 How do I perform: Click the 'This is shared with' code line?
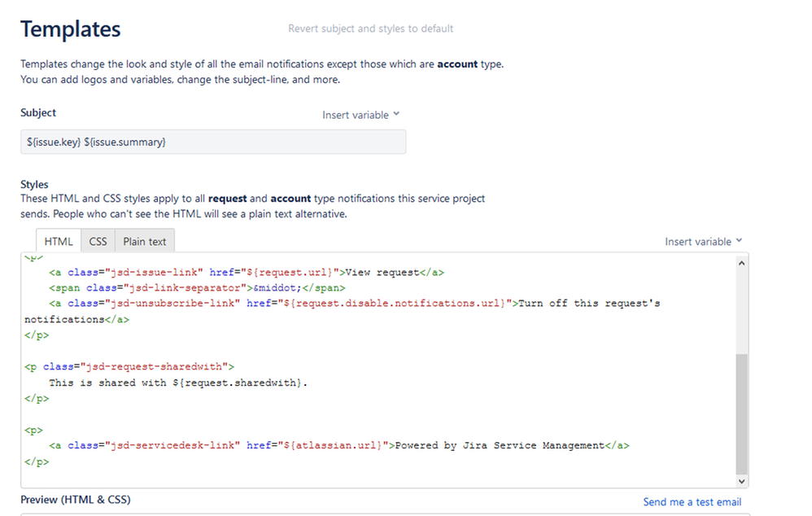click(178, 383)
